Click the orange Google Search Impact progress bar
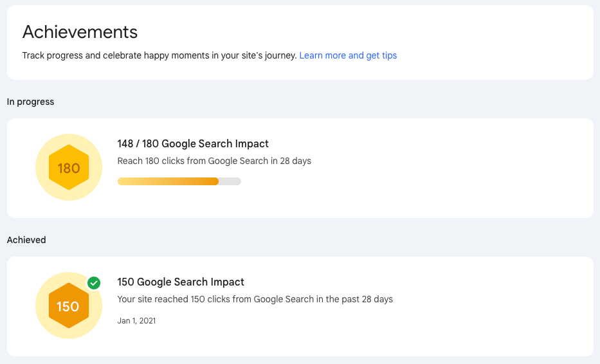This screenshot has width=600, height=364. tap(168, 181)
